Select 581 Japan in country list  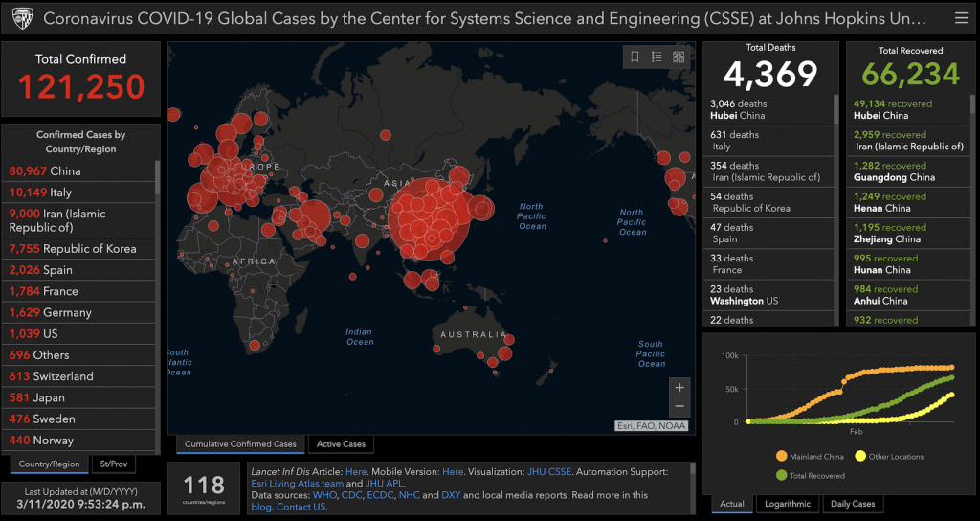pyautogui.click(x=78, y=397)
